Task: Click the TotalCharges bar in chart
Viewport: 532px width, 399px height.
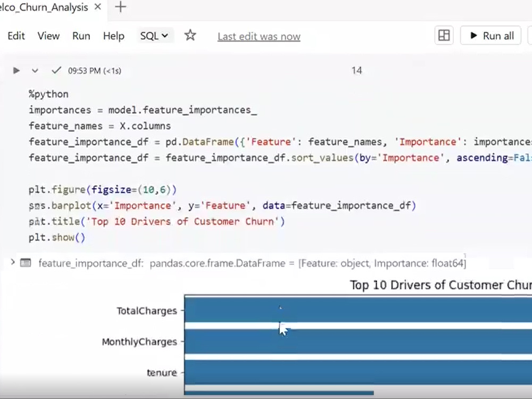Action: [x=358, y=310]
